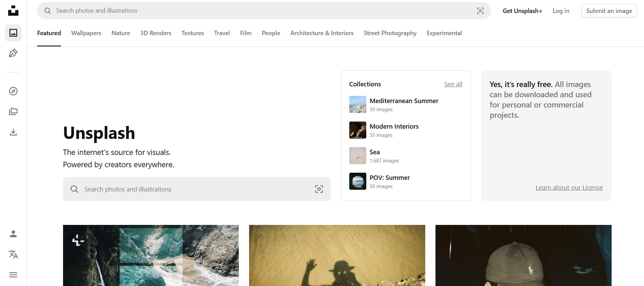Open the waving shadow on sand photo
This screenshot has width=644, height=286.
coord(337,255)
